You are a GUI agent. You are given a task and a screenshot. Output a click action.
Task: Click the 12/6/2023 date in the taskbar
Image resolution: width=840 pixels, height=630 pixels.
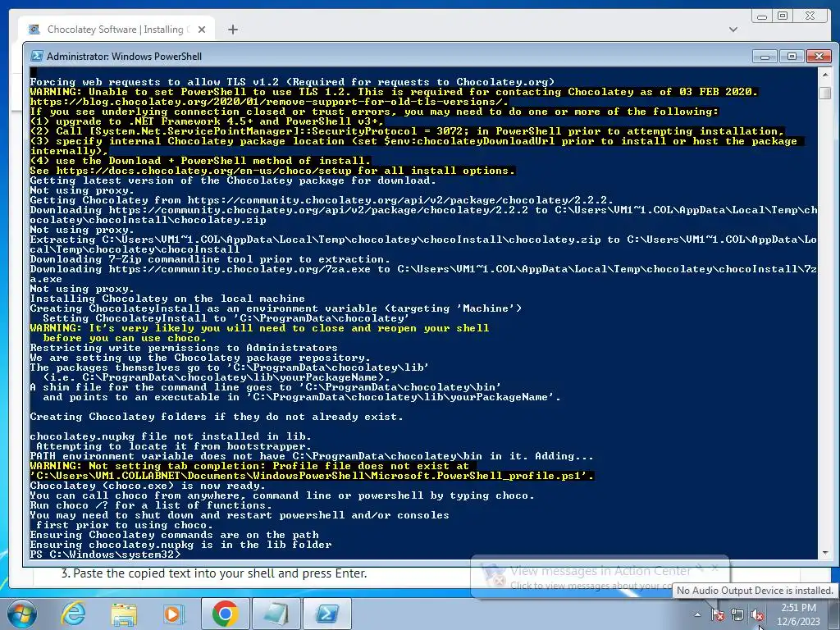point(798,622)
